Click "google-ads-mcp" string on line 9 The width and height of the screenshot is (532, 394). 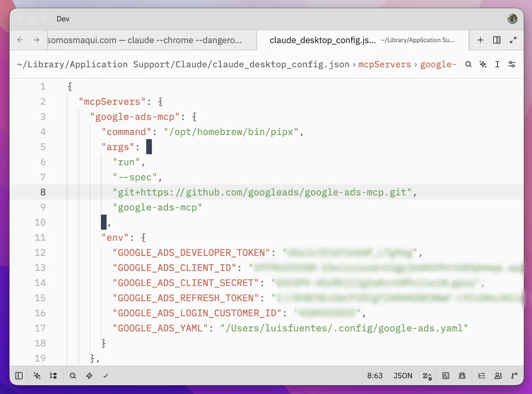click(x=157, y=208)
